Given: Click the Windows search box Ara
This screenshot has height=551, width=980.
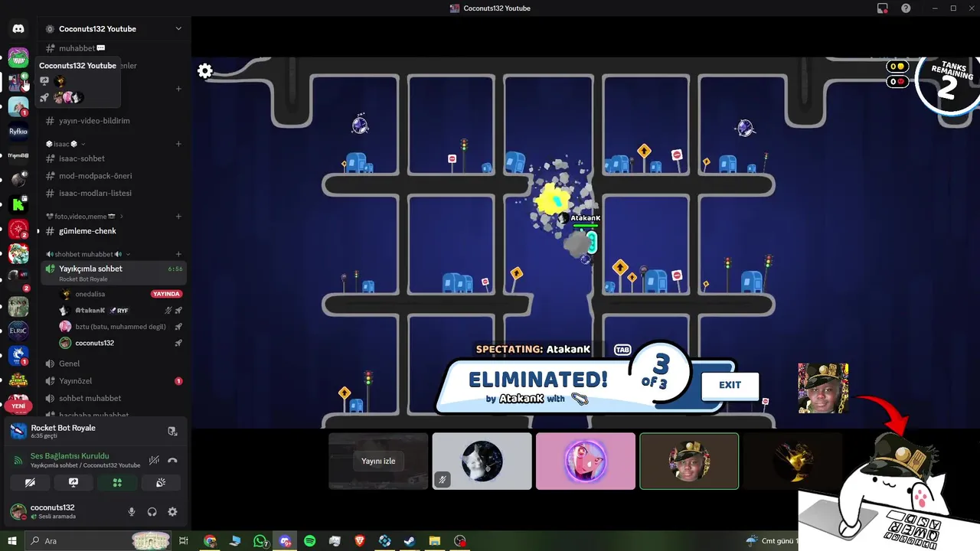Looking at the screenshot, I should [98, 541].
